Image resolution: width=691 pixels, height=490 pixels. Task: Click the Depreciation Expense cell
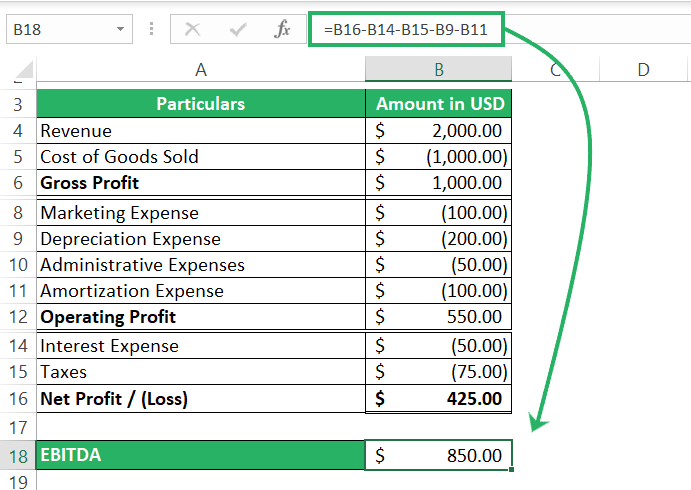[200, 239]
